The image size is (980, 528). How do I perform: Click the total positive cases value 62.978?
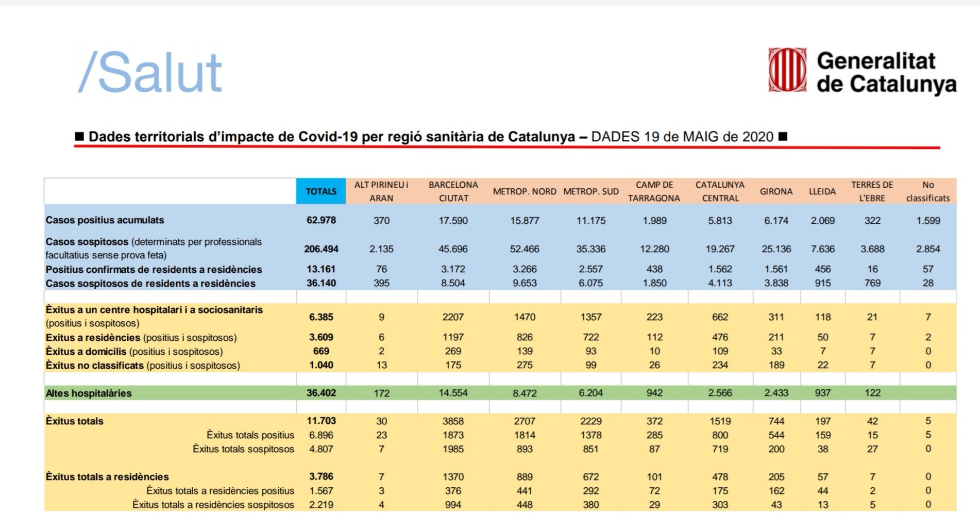click(x=321, y=220)
